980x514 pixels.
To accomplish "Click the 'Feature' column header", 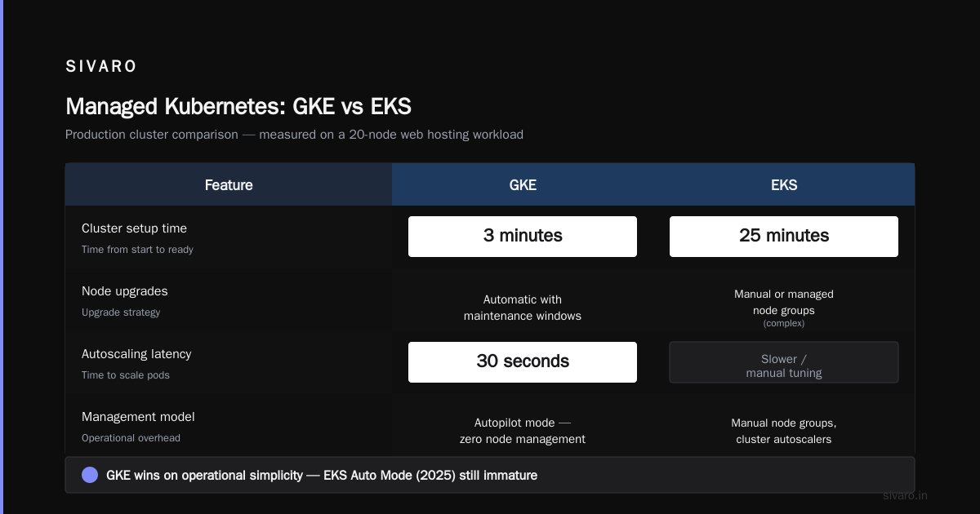I will click(x=229, y=185).
